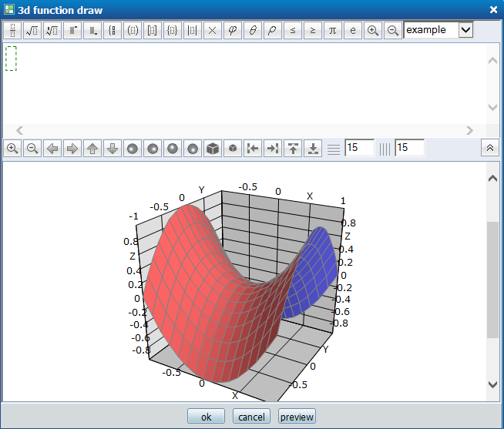
Task: Insert the theta symbol
Action: point(253,31)
